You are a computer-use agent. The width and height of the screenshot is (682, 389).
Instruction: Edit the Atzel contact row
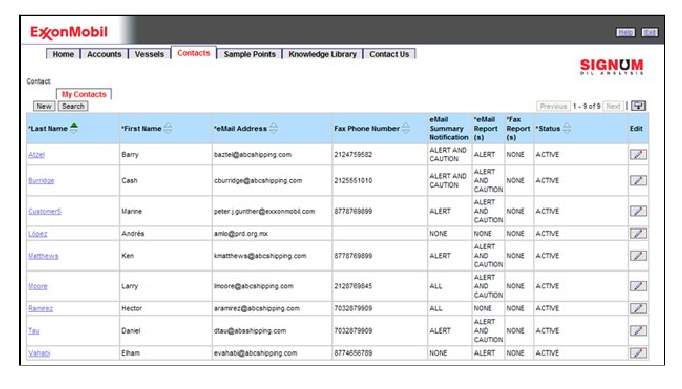pos(638,154)
